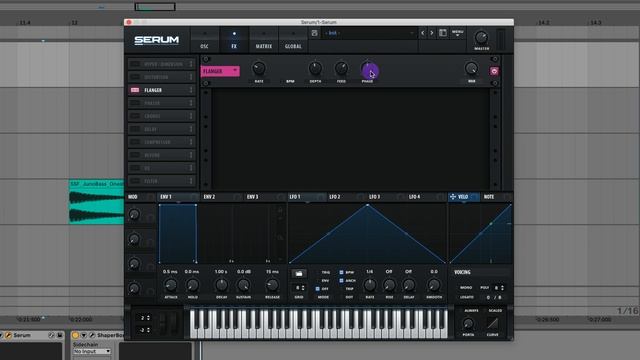
Task: Grab the Flanger row drag handle
Action: click(191, 90)
